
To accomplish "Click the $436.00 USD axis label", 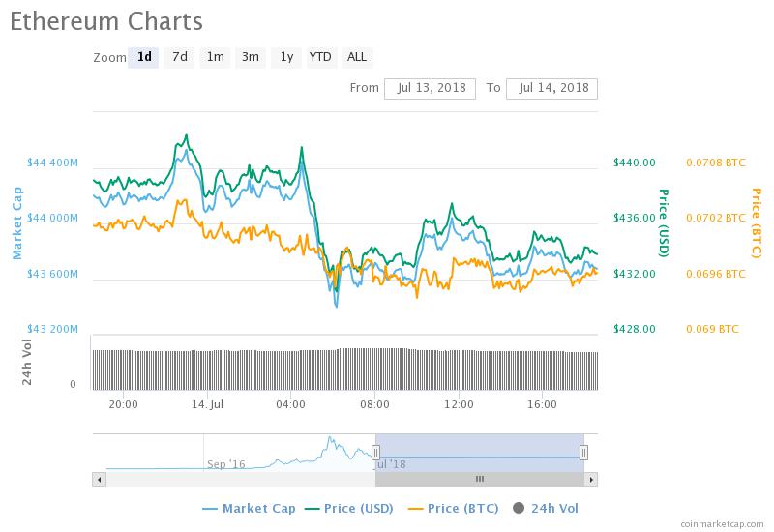I will point(635,219).
